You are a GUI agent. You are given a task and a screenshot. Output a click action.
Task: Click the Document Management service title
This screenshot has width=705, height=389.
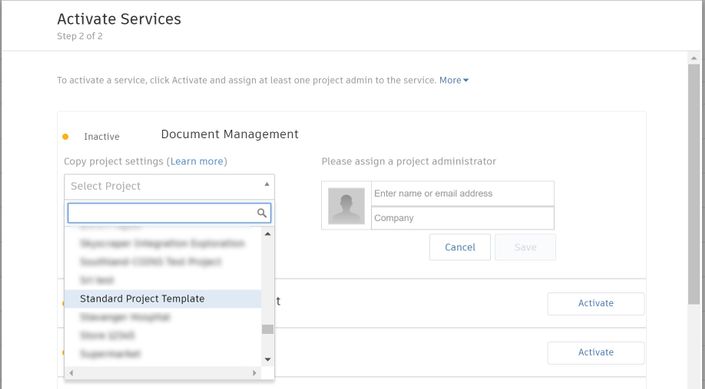(x=230, y=134)
